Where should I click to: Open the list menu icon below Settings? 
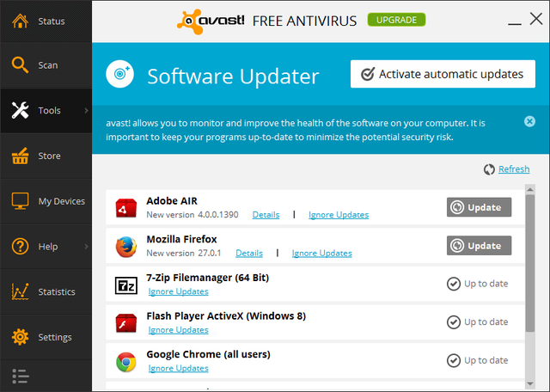(21, 377)
